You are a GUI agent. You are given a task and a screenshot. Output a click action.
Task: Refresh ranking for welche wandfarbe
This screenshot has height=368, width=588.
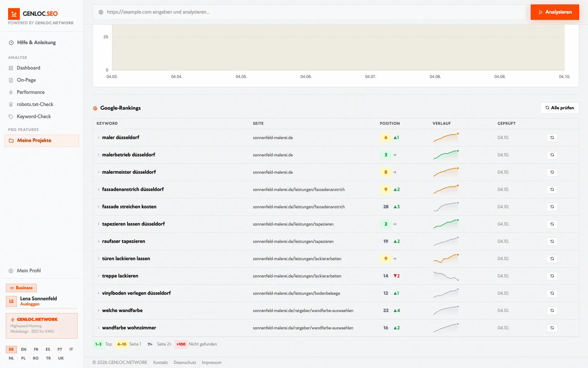tap(552, 311)
